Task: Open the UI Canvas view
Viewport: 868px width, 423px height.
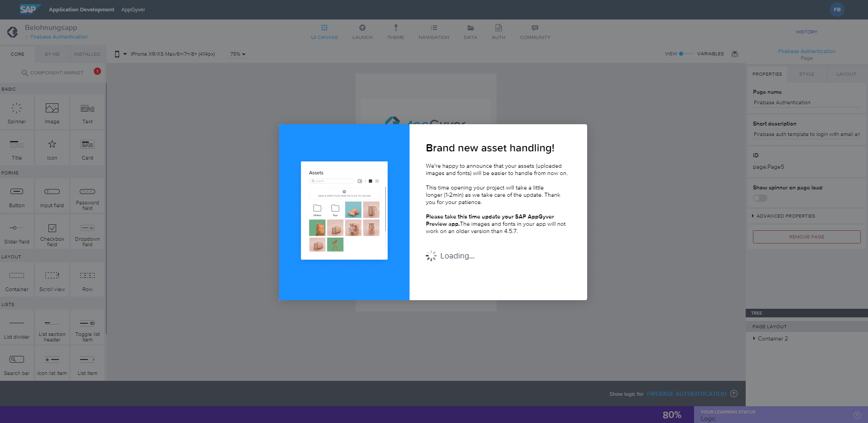Action: (324, 32)
